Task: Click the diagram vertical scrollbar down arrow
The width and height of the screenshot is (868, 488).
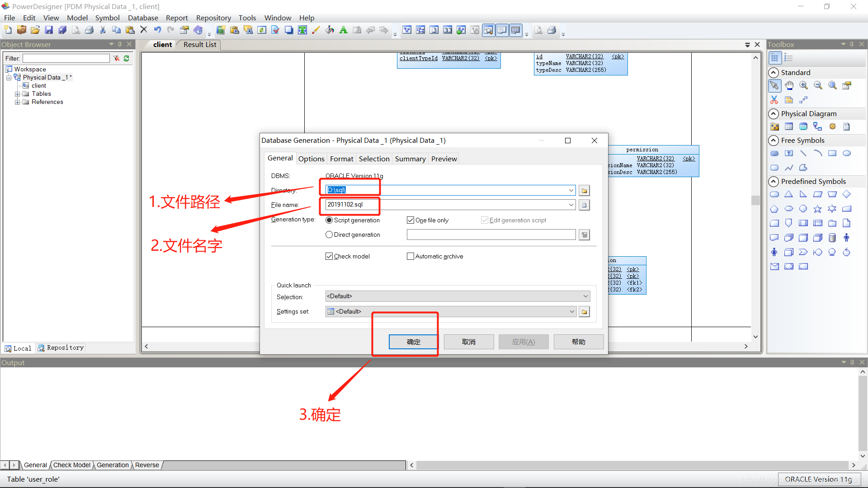Action: [x=755, y=337]
